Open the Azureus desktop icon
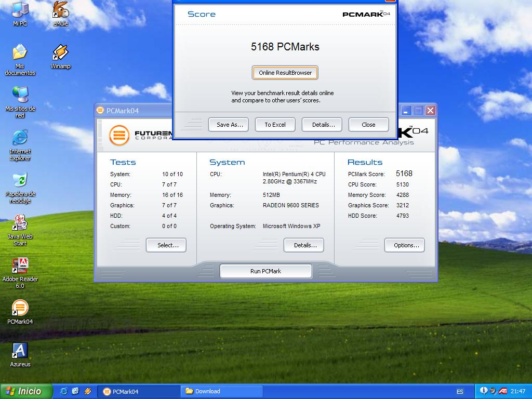The height and width of the screenshot is (399, 532). tap(20, 351)
